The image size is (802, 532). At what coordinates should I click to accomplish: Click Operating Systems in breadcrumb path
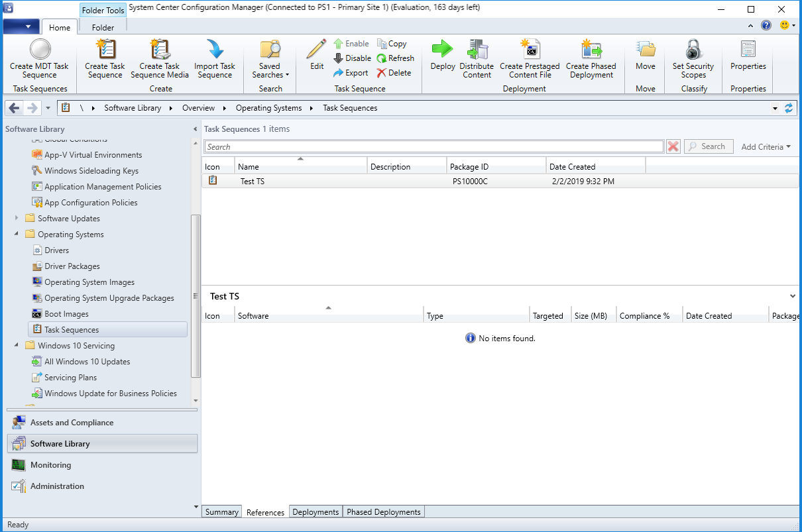click(268, 108)
